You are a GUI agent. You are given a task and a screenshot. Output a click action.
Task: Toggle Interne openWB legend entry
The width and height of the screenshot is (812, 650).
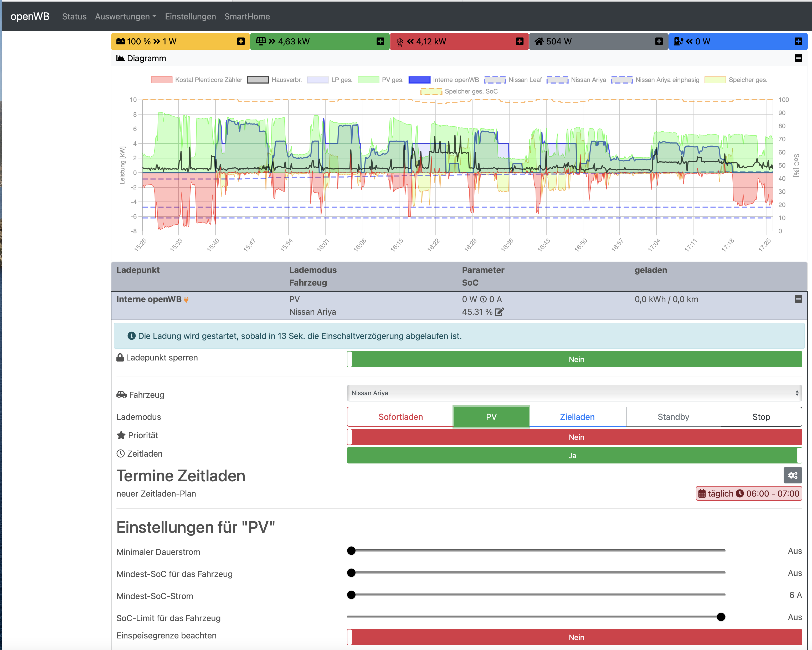[x=444, y=80]
